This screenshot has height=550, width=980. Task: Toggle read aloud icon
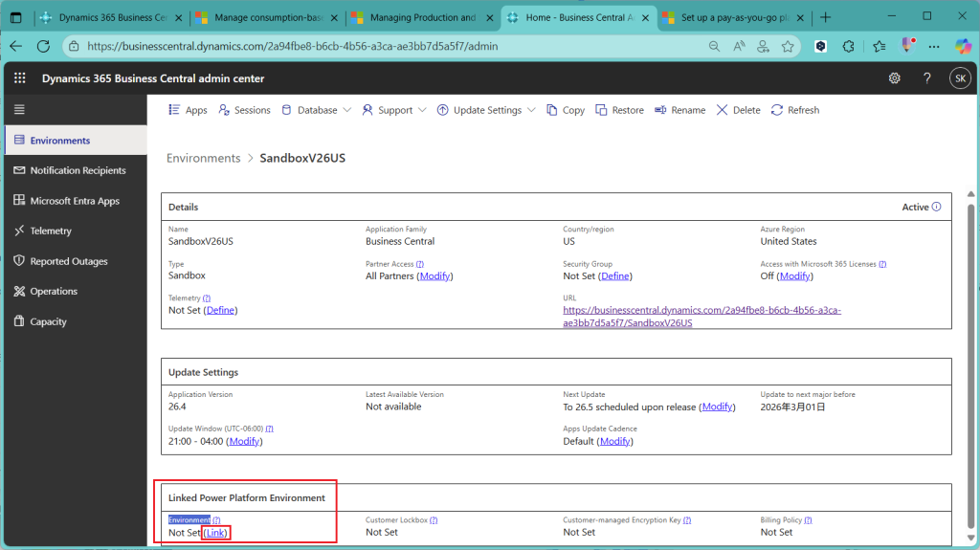pyautogui.click(x=739, y=46)
